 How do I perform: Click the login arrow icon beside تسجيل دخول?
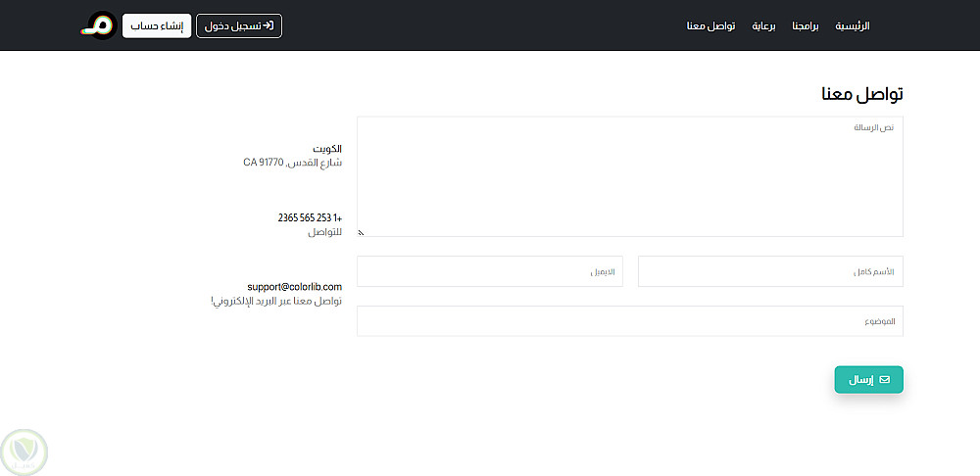point(269,25)
